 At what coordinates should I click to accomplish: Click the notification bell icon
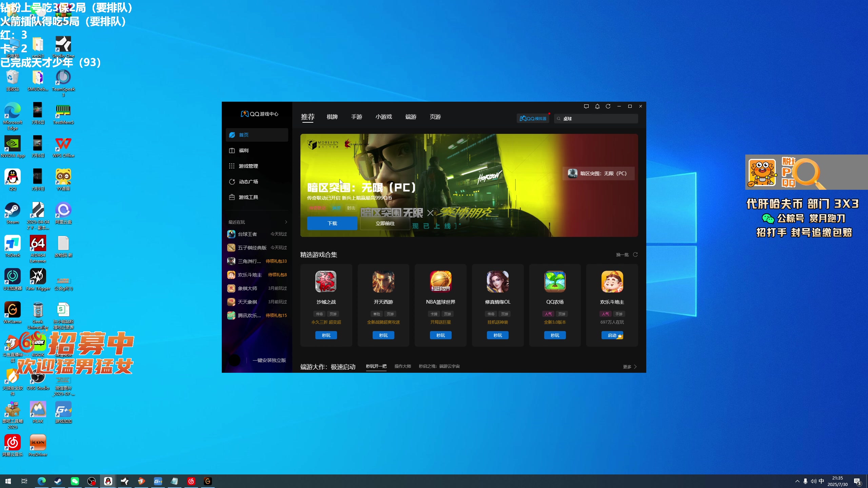(597, 106)
